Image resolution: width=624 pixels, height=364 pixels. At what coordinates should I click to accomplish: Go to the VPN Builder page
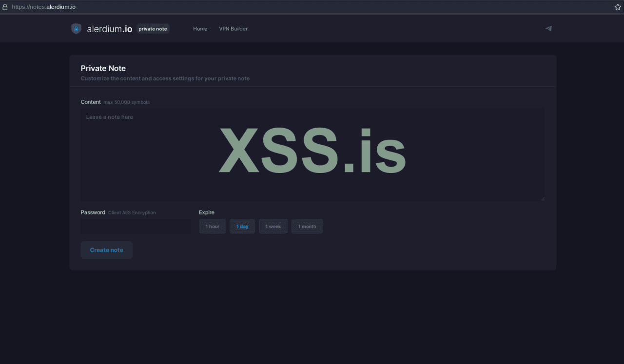233,29
